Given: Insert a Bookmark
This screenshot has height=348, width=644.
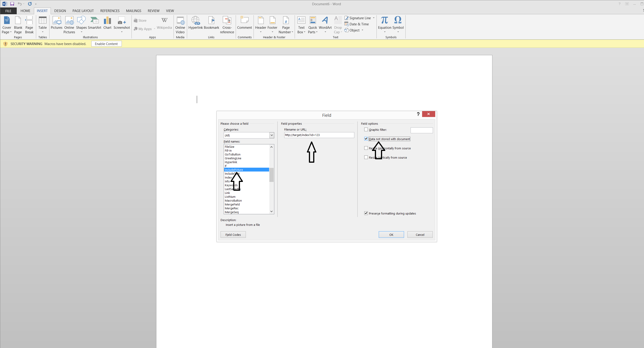Looking at the screenshot, I should click(212, 23).
